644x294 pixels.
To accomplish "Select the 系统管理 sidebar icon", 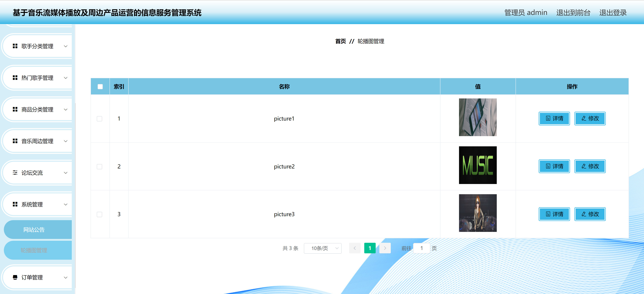I will (x=15, y=204).
